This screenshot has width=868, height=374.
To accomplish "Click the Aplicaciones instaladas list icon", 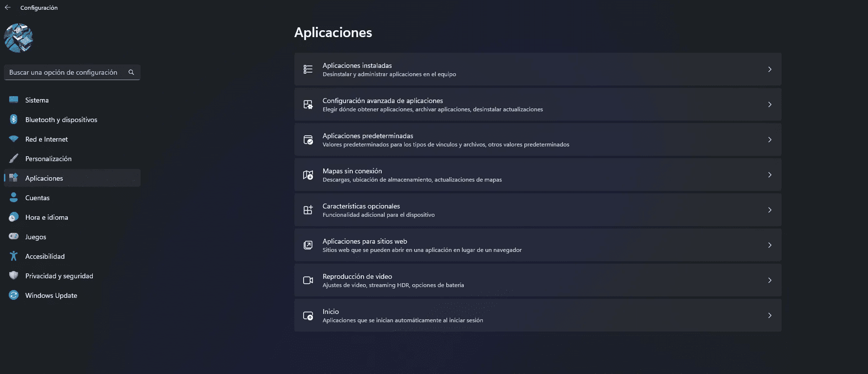I will (x=308, y=69).
